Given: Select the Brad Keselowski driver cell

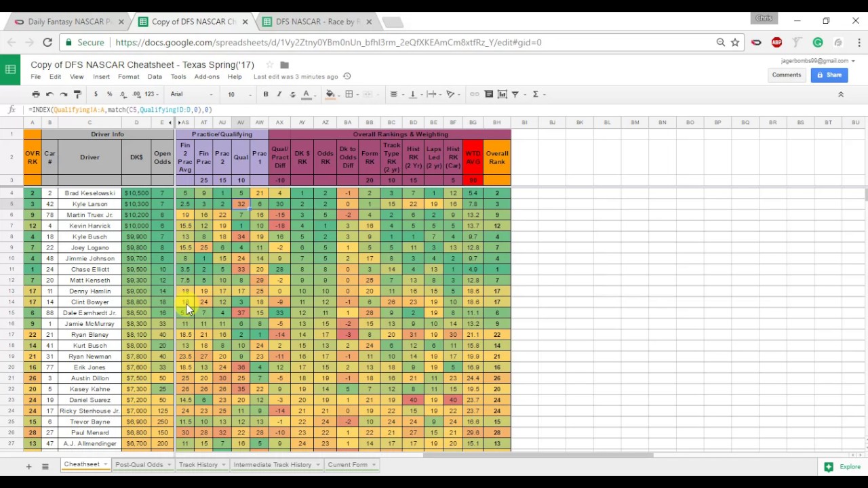Looking at the screenshot, I should (90, 193).
